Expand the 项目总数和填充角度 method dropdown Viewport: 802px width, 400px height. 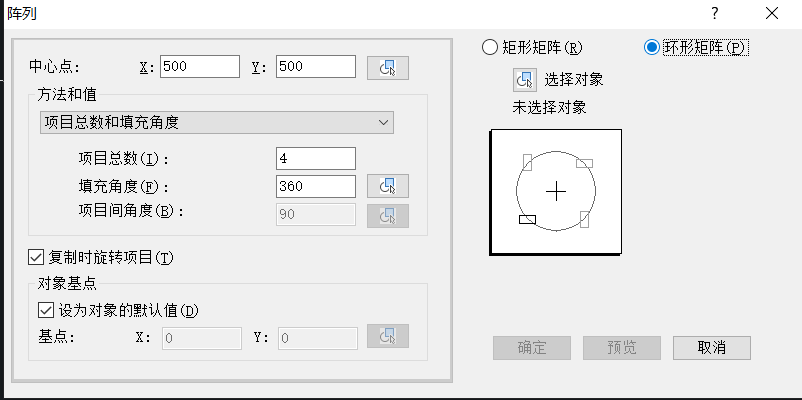click(216, 122)
